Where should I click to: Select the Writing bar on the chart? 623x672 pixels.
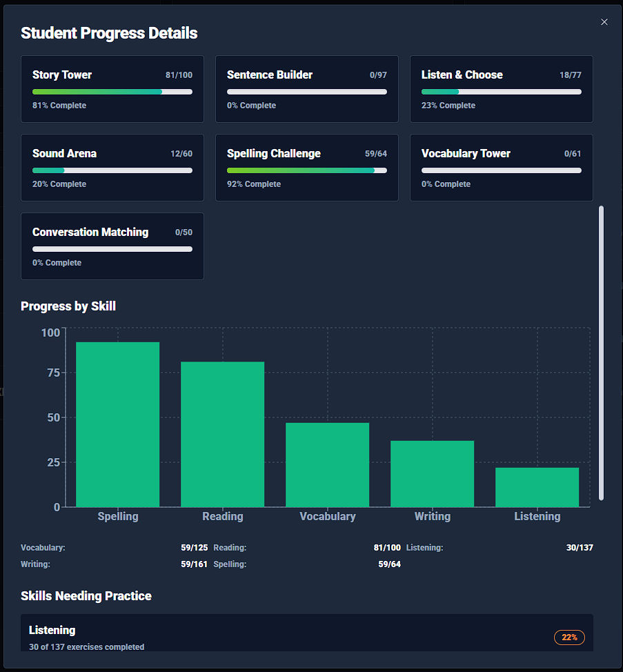[432, 473]
